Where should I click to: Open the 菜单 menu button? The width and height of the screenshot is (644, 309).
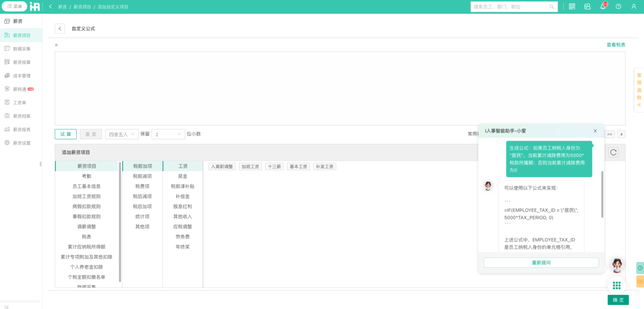click(x=15, y=6)
